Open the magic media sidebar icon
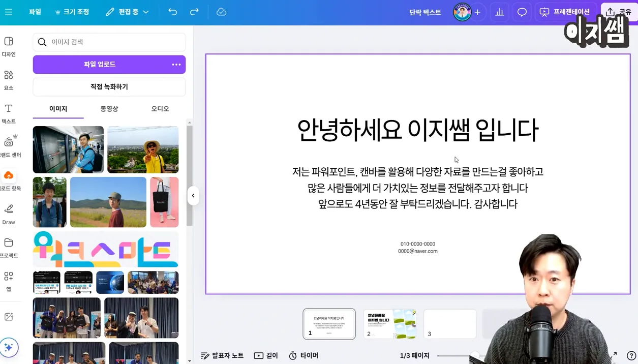This screenshot has height=364, width=638. [x=9, y=317]
